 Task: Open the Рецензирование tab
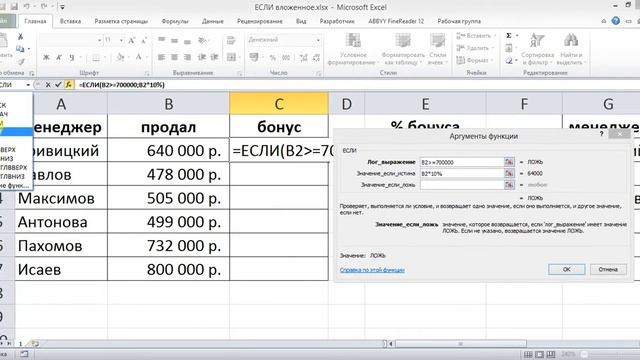(260, 21)
